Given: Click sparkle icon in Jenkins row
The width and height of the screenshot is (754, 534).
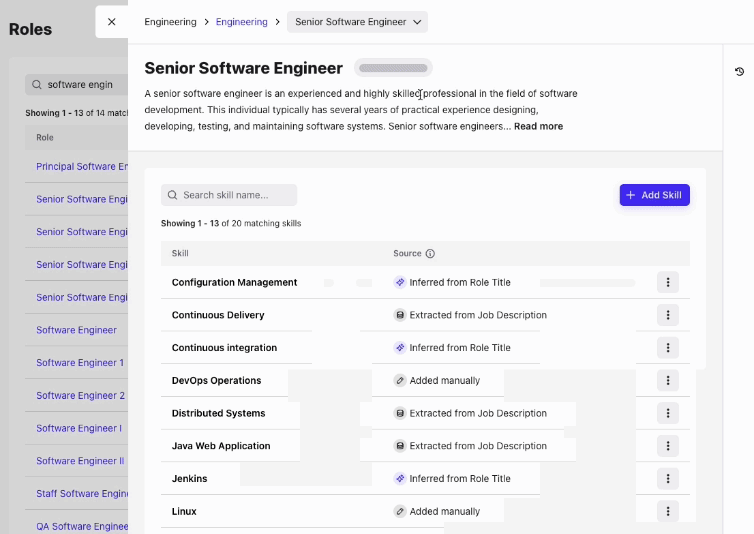Looking at the screenshot, I should click(400, 479).
